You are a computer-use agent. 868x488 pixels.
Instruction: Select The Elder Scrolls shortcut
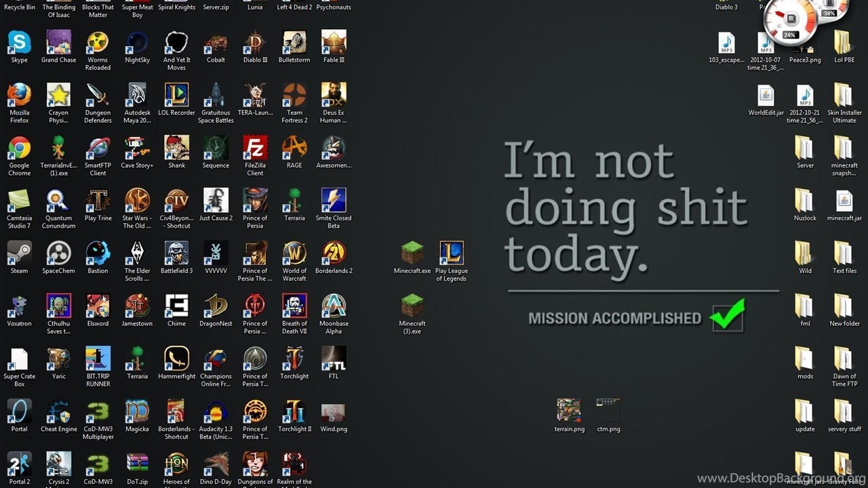coord(137,253)
